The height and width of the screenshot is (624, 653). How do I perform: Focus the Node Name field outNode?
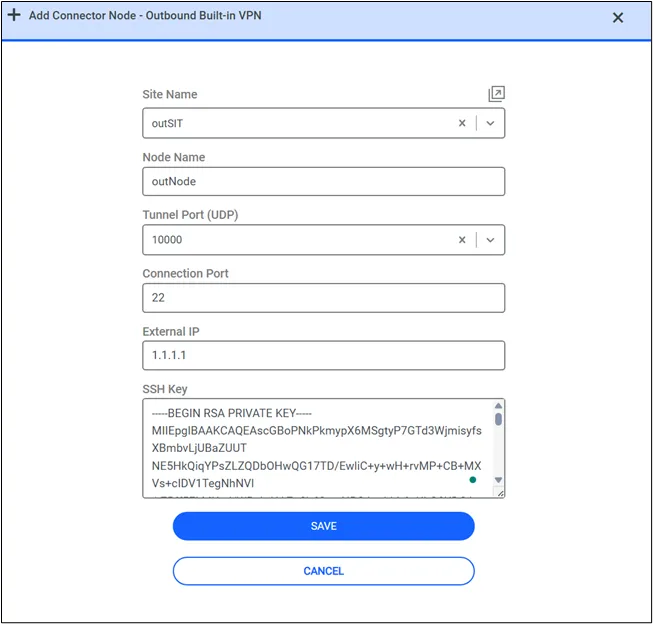coord(324,182)
